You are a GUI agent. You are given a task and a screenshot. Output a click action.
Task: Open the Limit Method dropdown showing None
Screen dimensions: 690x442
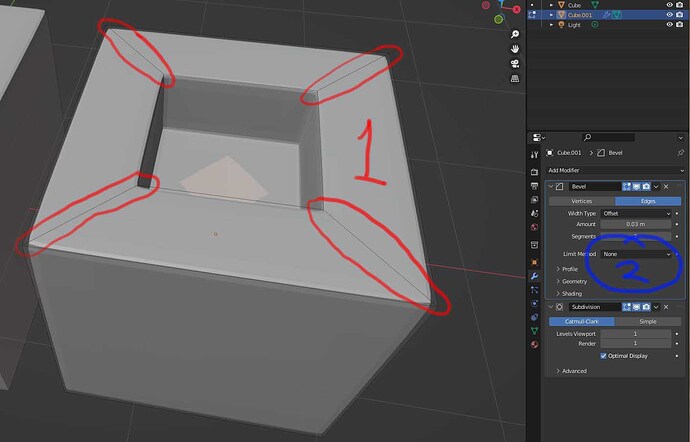636,254
